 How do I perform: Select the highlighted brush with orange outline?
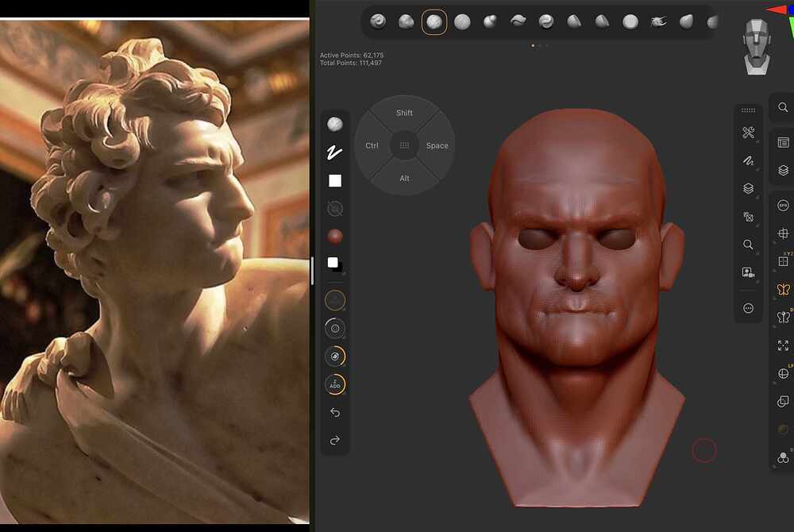pyautogui.click(x=434, y=21)
